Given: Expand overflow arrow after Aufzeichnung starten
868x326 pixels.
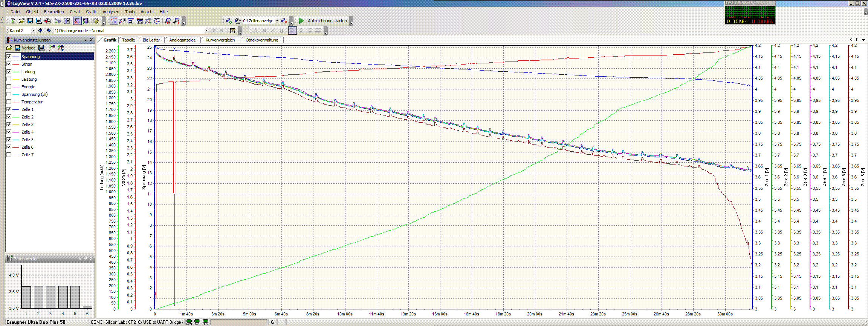Looking at the screenshot, I should [351, 22].
